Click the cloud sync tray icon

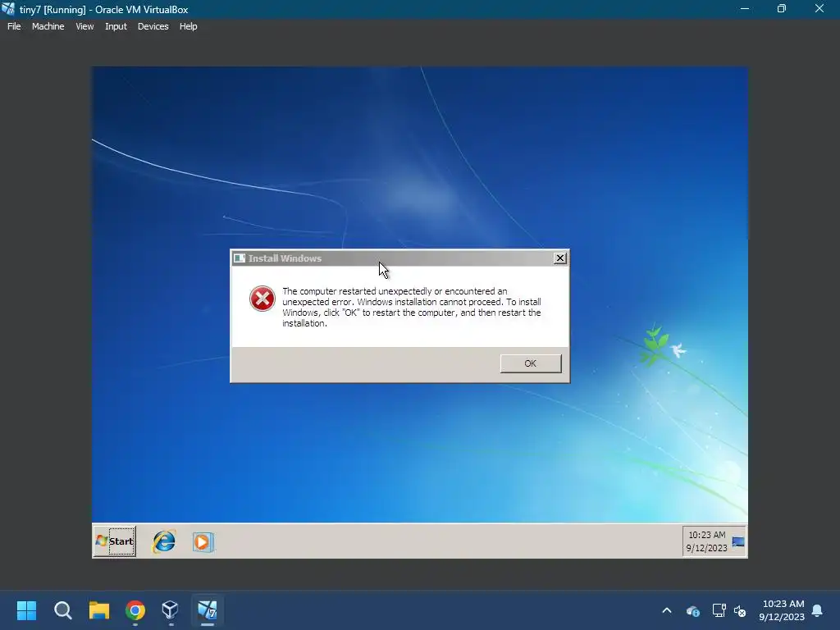(x=692, y=610)
